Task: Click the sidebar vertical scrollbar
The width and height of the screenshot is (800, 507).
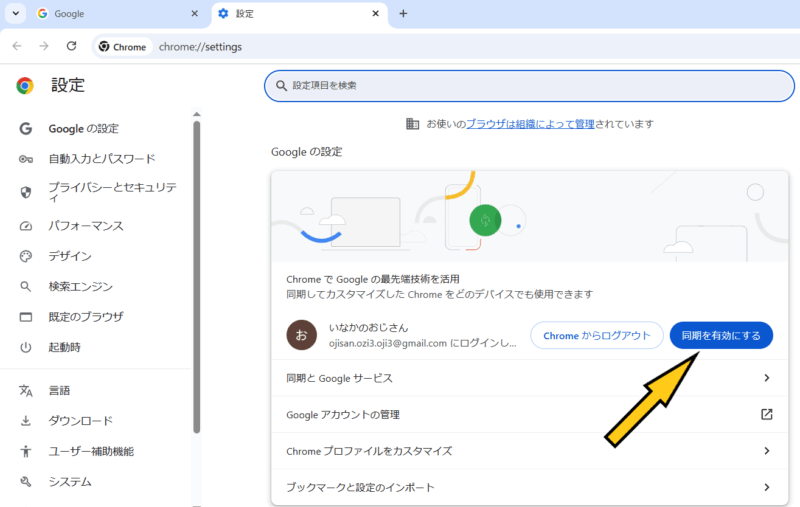Action: tap(197, 277)
